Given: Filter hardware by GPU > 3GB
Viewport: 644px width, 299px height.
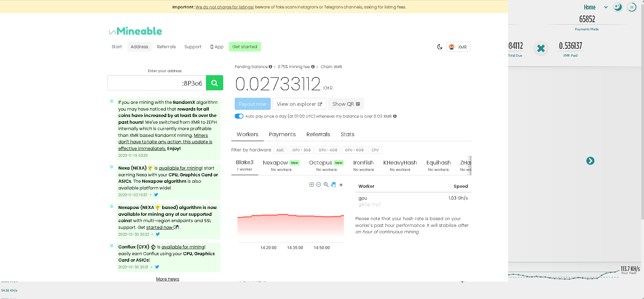Looking at the screenshot, I should coord(301,150).
